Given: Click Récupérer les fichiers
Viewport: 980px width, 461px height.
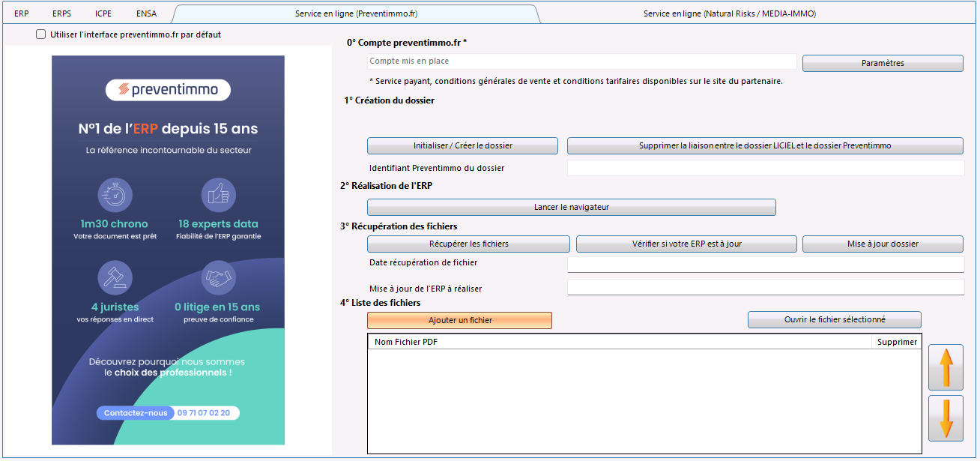Looking at the screenshot, I should click(x=468, y=244).
